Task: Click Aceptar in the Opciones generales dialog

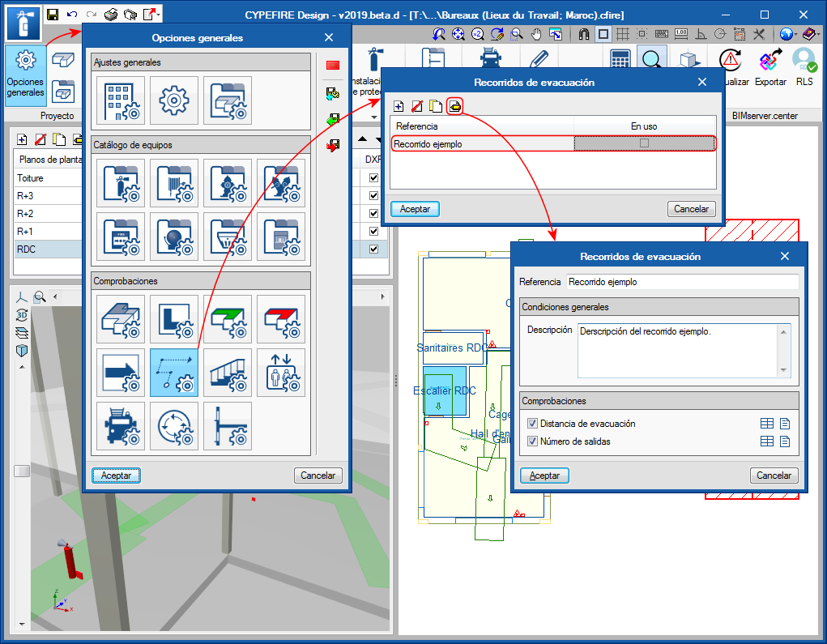Action: 116,476
